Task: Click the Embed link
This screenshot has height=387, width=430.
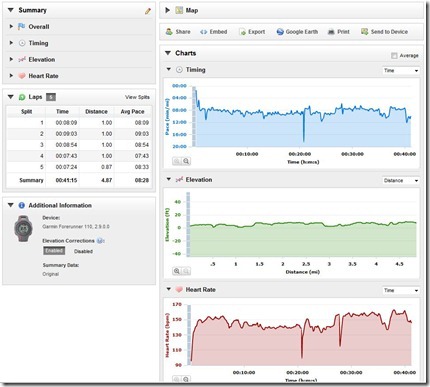Action: [x=218, y=32]
